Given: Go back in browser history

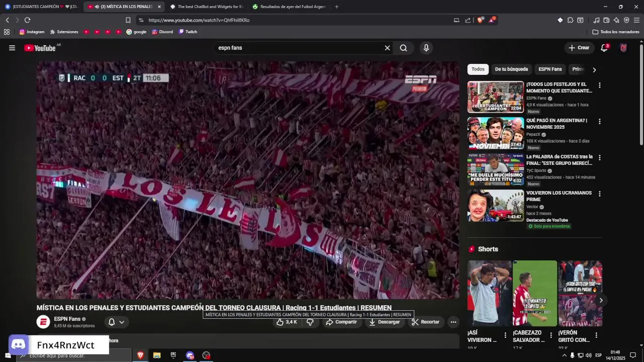Looking at the screenshot, I should point(8,20).
